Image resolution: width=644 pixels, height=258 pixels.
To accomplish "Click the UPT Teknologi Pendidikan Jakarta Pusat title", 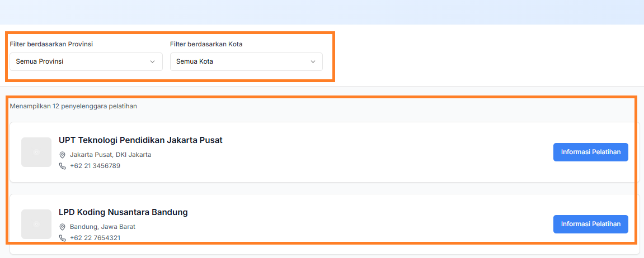I will [141, 140].
